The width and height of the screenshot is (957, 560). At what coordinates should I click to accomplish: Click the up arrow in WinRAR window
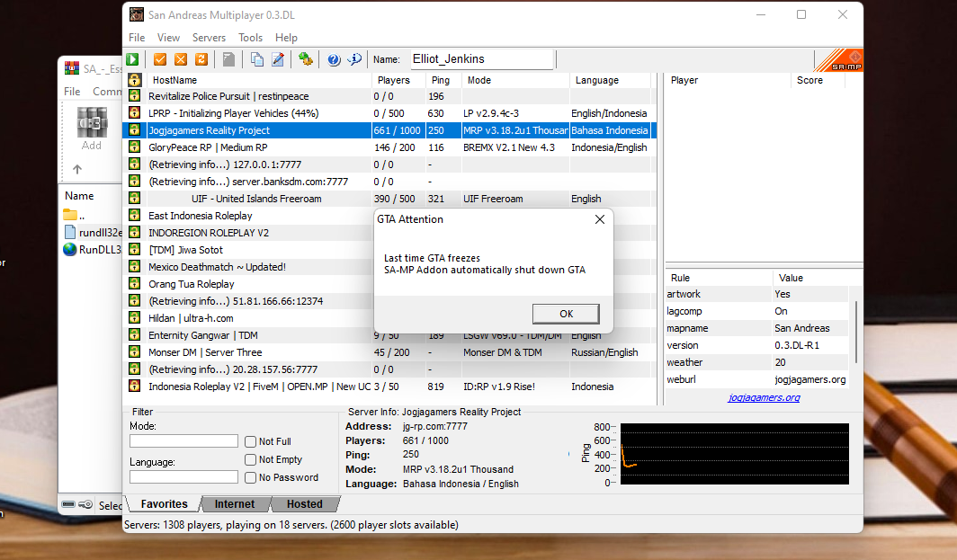click(77, 169)
